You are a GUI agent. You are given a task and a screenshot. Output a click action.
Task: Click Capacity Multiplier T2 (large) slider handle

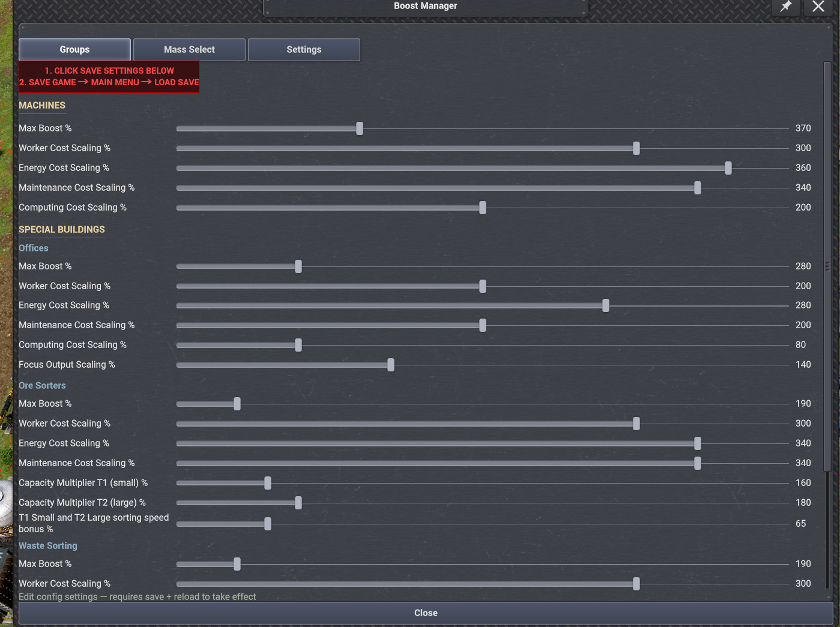coord(298,503)
